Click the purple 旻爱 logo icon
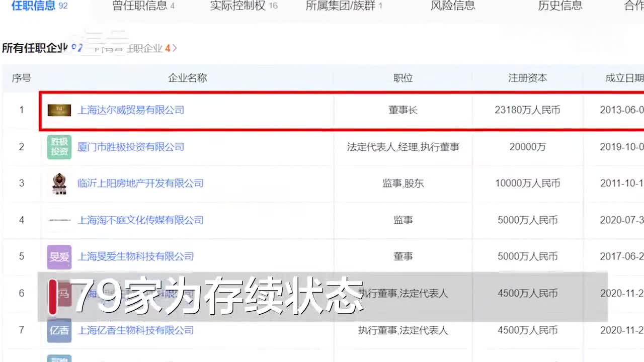 59,257
